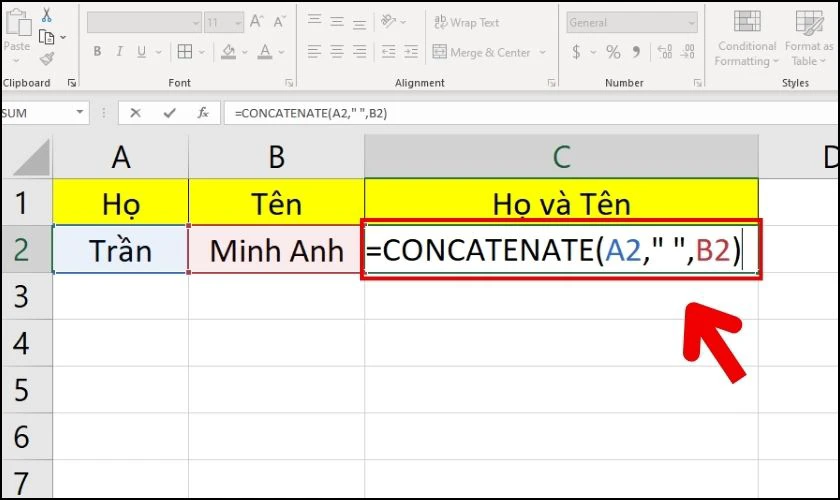Click cell containing Minh Anh
This screenshot has height=500, width=840.
pos(276,250)
